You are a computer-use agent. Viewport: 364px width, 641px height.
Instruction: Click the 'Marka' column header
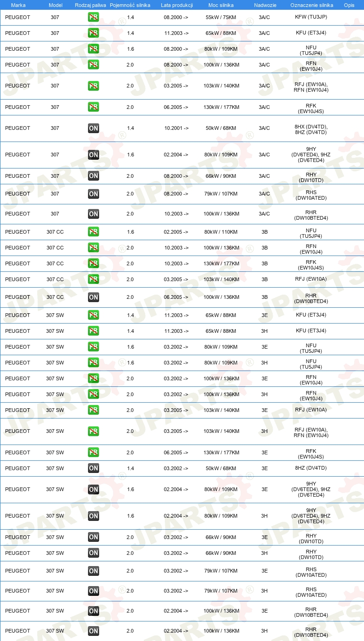[x=18, y=5]
